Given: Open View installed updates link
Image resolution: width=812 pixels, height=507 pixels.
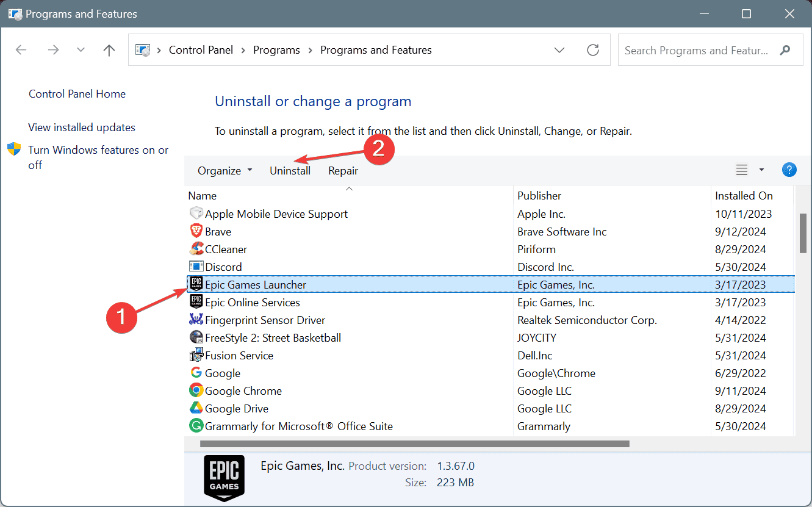Looking at the screenshot, I should coord(82,128).
